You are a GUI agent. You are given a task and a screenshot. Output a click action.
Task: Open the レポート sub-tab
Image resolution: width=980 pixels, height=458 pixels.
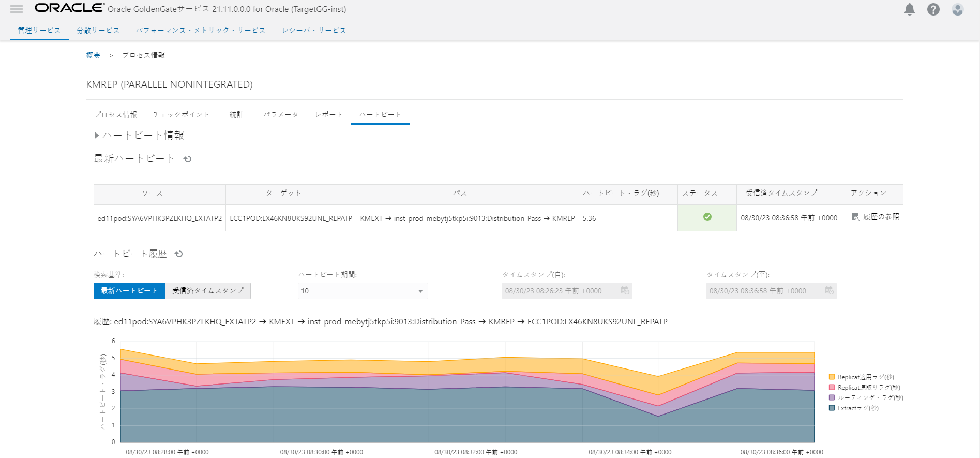click(329, 115)
